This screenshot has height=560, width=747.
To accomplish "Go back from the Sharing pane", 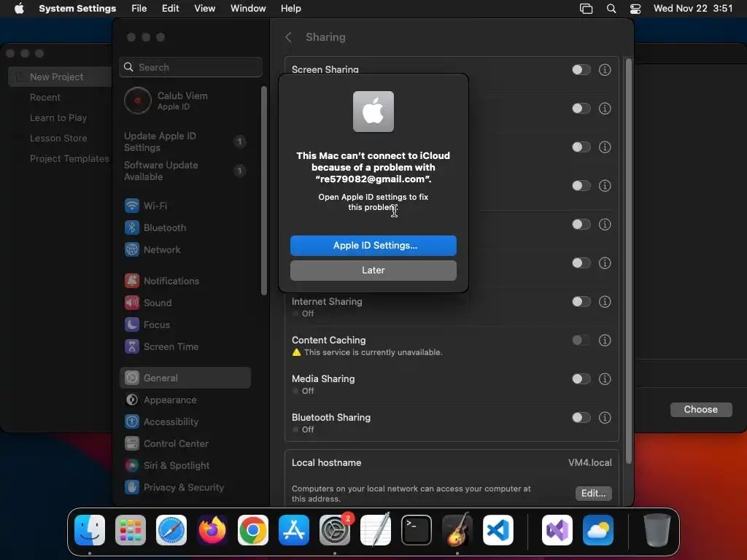I will (x=288, y=37).
